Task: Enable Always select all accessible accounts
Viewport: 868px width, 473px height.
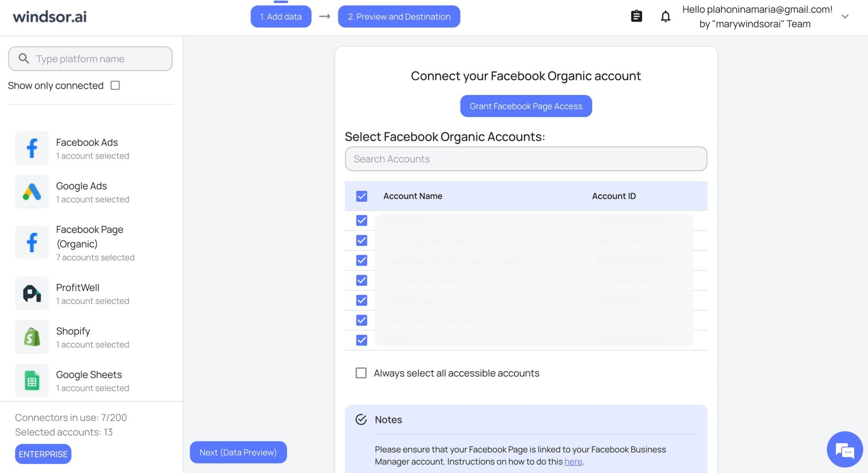Action: [x=361, y=373]
